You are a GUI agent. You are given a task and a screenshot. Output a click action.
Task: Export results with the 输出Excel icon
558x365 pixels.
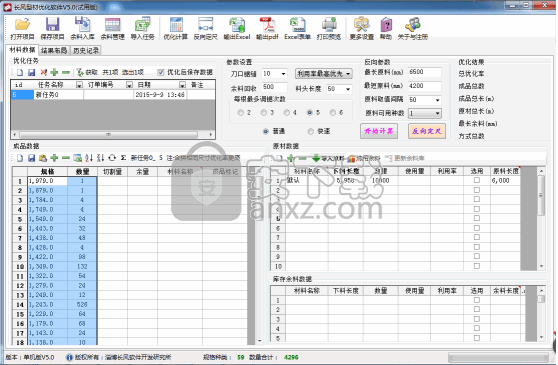(237, 29)
